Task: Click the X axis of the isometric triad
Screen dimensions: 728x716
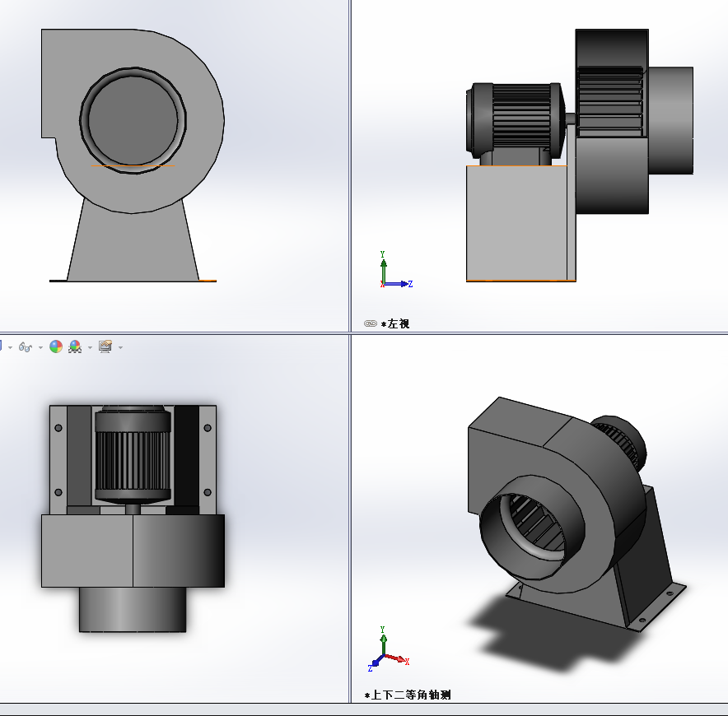Action: (x=396, y=659)
